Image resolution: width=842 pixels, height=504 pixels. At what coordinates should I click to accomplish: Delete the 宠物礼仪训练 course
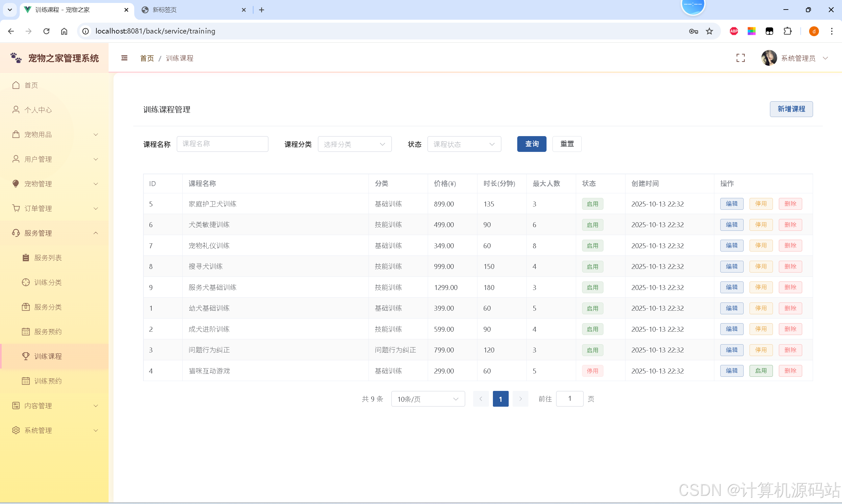coord(790,246)
